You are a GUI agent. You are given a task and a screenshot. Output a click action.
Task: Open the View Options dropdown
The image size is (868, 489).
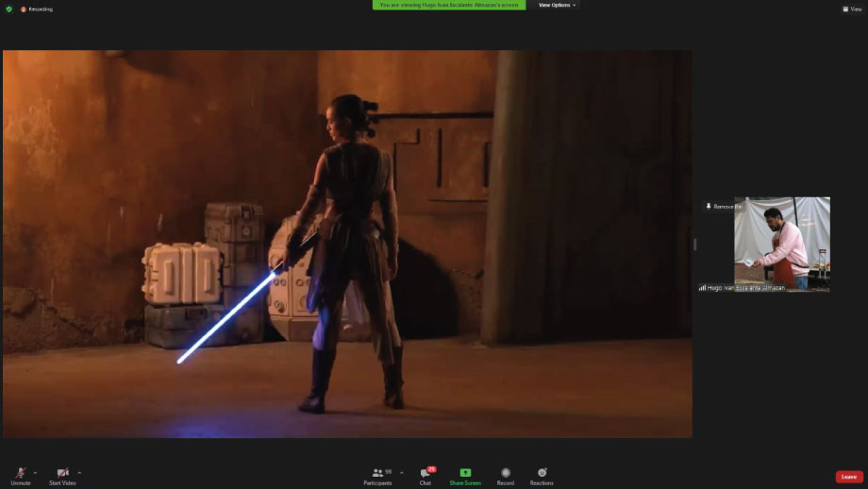[x=558, y=5]
